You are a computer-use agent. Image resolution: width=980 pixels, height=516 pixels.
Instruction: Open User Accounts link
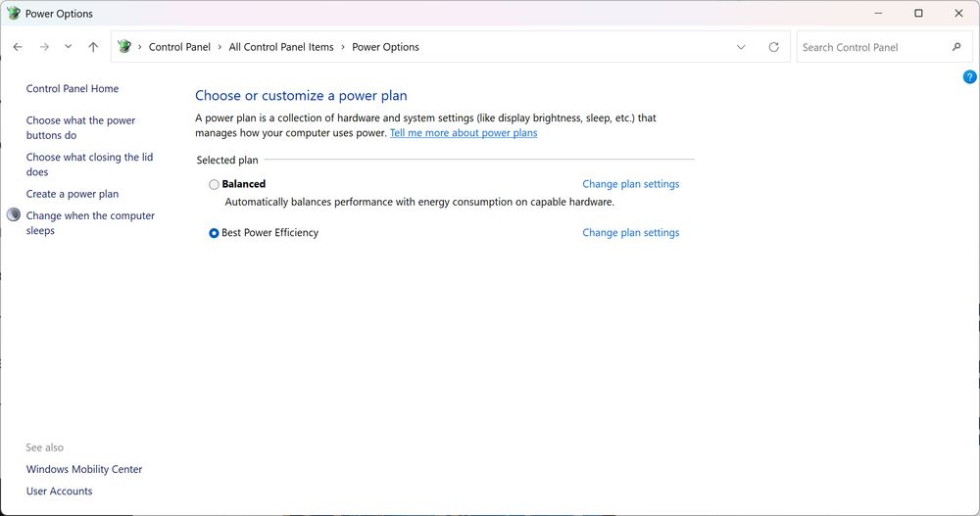(60, 491)
